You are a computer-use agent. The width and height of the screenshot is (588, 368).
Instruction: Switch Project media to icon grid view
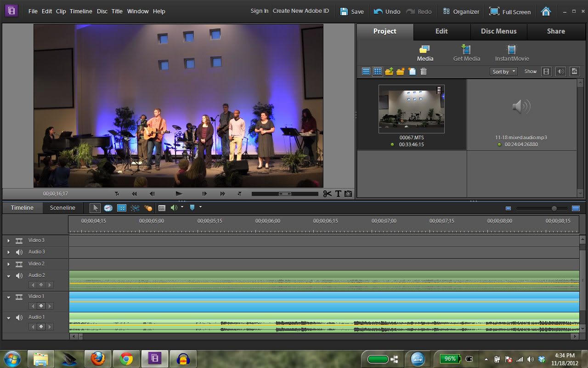(x=378, y=71)
